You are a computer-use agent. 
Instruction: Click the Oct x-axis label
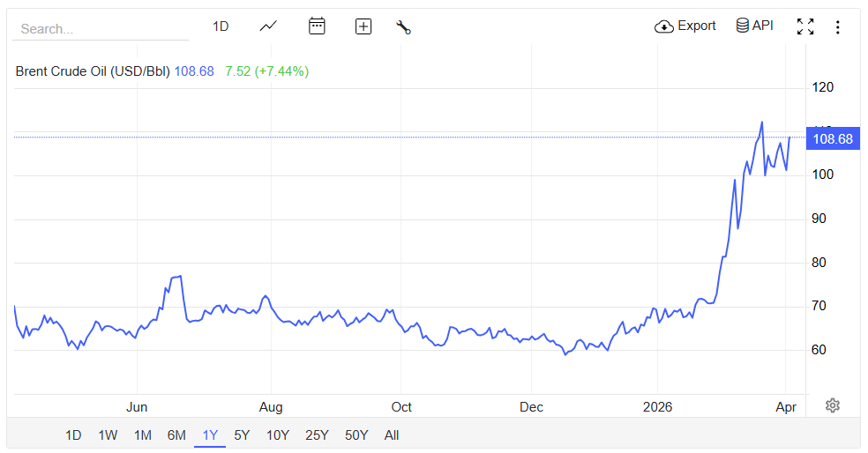coord(401,407)
